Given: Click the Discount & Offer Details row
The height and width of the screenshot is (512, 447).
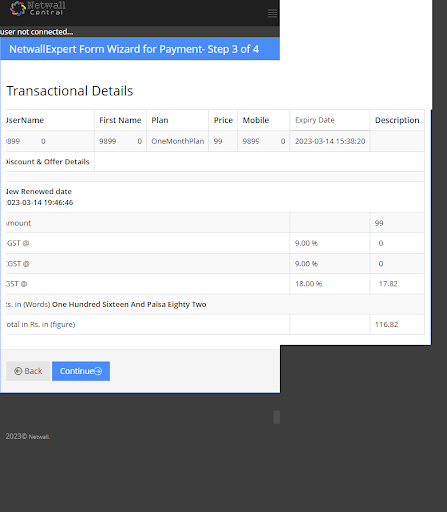Looking at the screenshot, I should tap(215, 162).
